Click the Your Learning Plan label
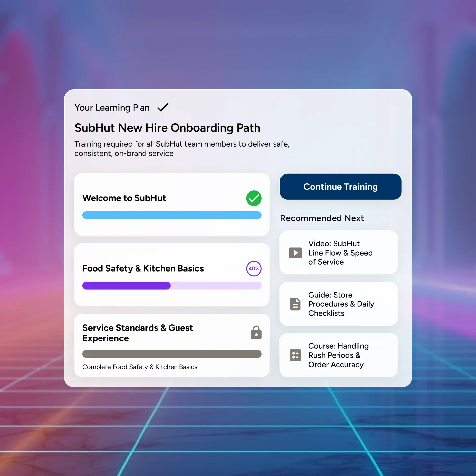Image resolution: width=476 pixels, height=476 pixels. [112, 108]
